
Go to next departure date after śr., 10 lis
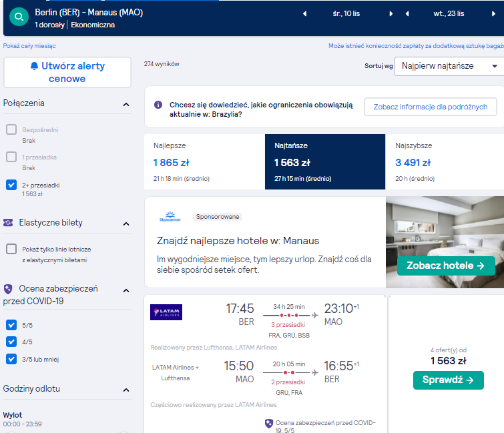click(391, 13)
